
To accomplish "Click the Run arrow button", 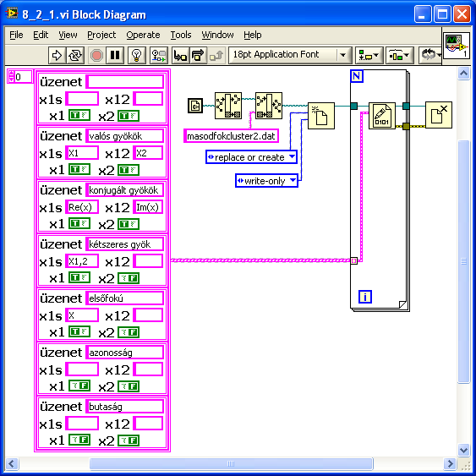I will coord(57,55).
